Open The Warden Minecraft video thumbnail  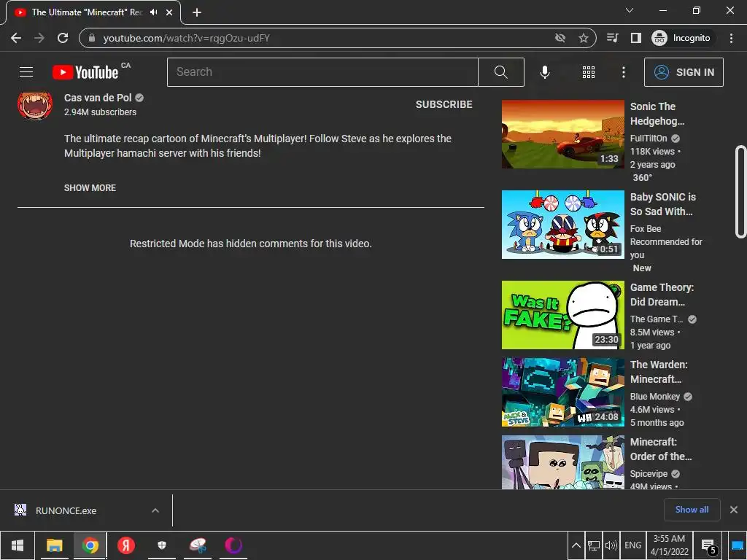click(562, 392)
